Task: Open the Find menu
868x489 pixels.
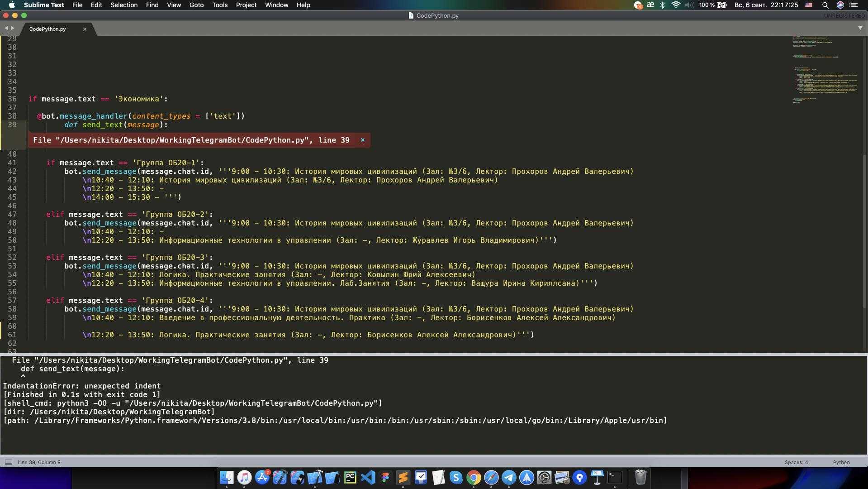Action: click(152, 5)
